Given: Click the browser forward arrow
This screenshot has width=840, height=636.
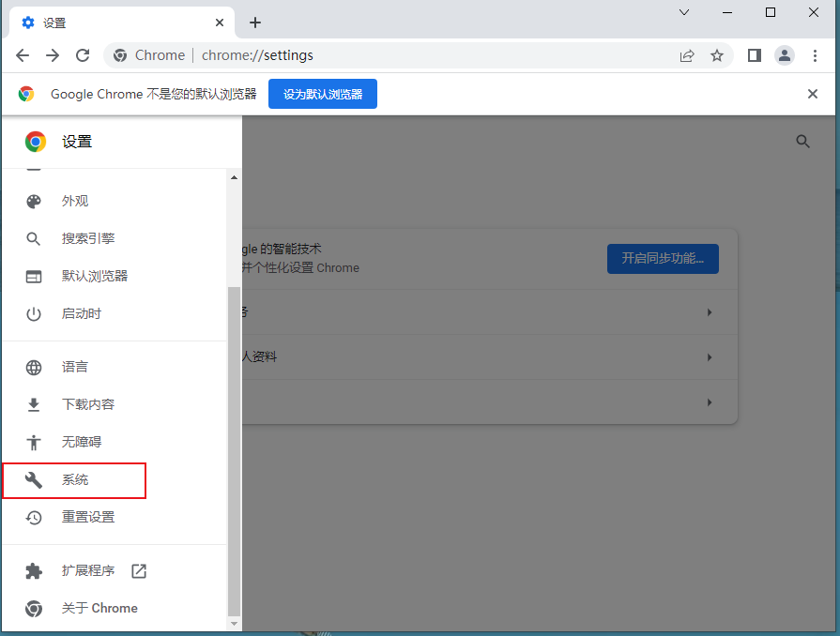Looking at the screenshot, I should tap(53, 55).
